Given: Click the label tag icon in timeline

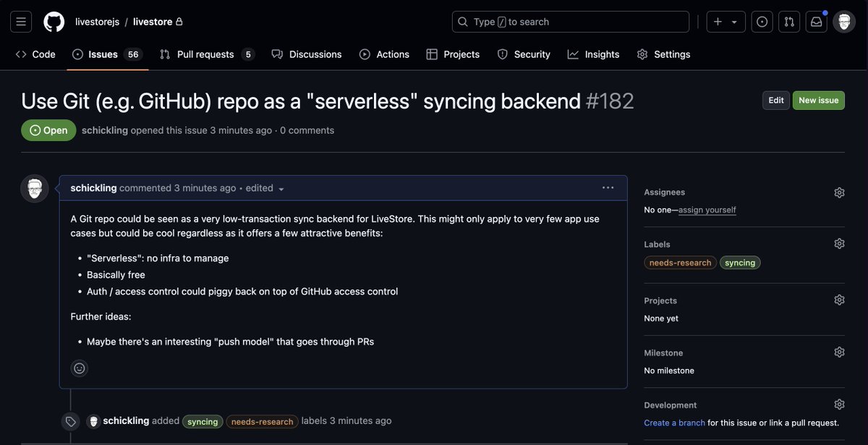Looking at the screenshot, I should 70,421.
